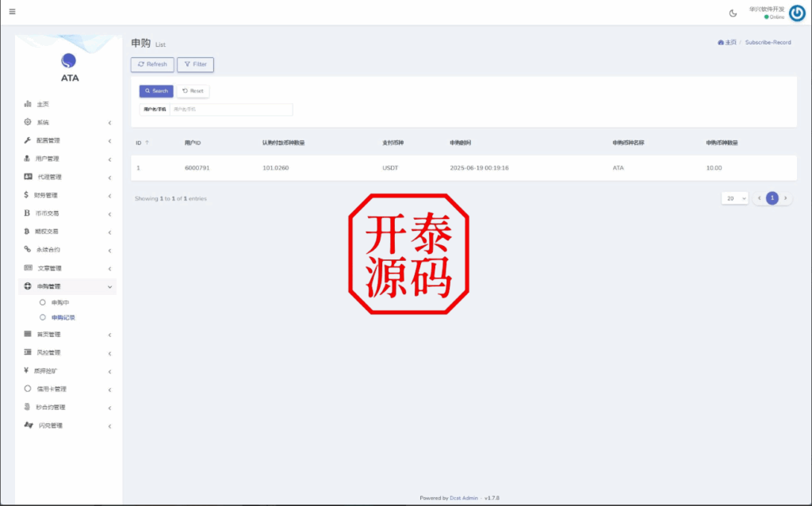Screen dimensions: 812x506
Task: Toggle the hamburger sidebar menu
Action: pos(13,11)
